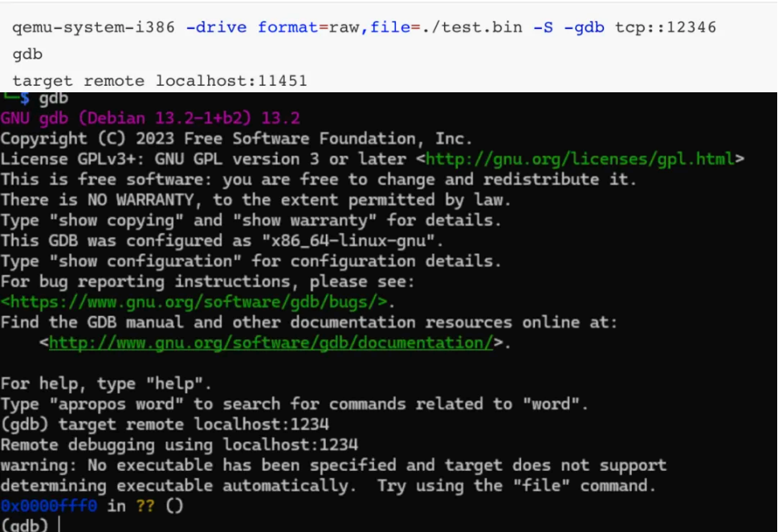The height and width of the screenshot is (532, 778).
Task: Click the '$ gdb' shell prompt line
Action: 35,98
